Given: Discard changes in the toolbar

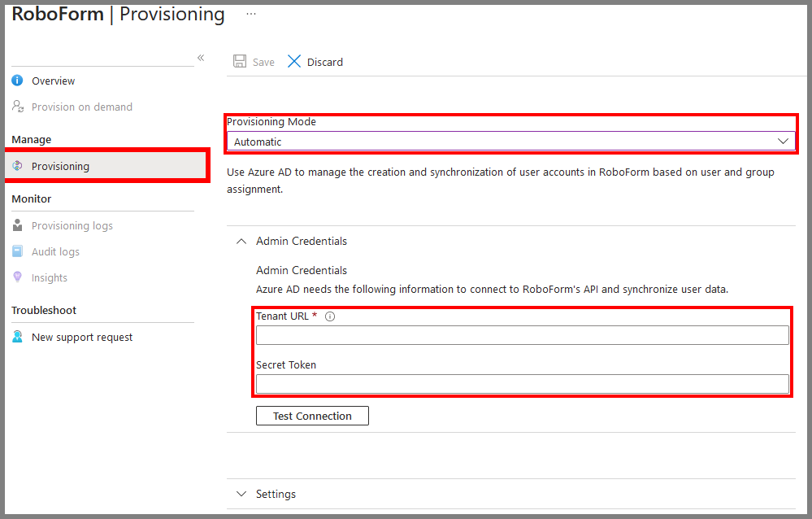Looking at the screenshot, I should coord(315,62).
